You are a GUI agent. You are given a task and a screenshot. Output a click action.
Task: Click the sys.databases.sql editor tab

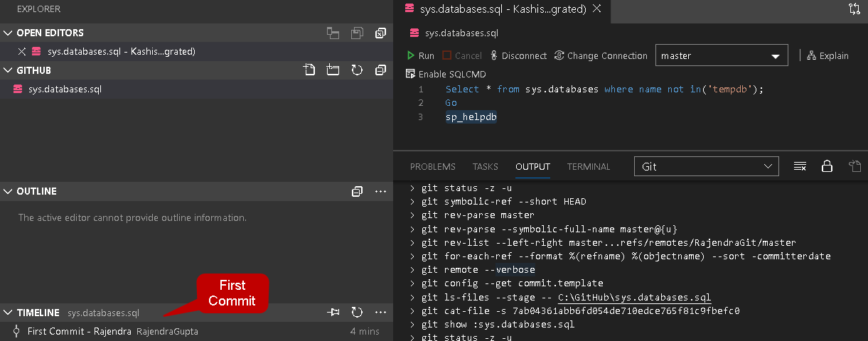coord(502,9)
